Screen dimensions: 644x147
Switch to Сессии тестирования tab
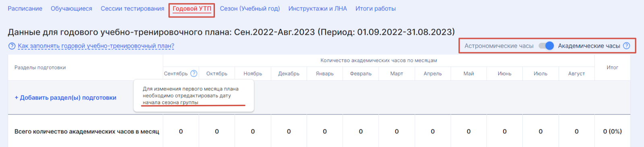(x=132, y=8)
